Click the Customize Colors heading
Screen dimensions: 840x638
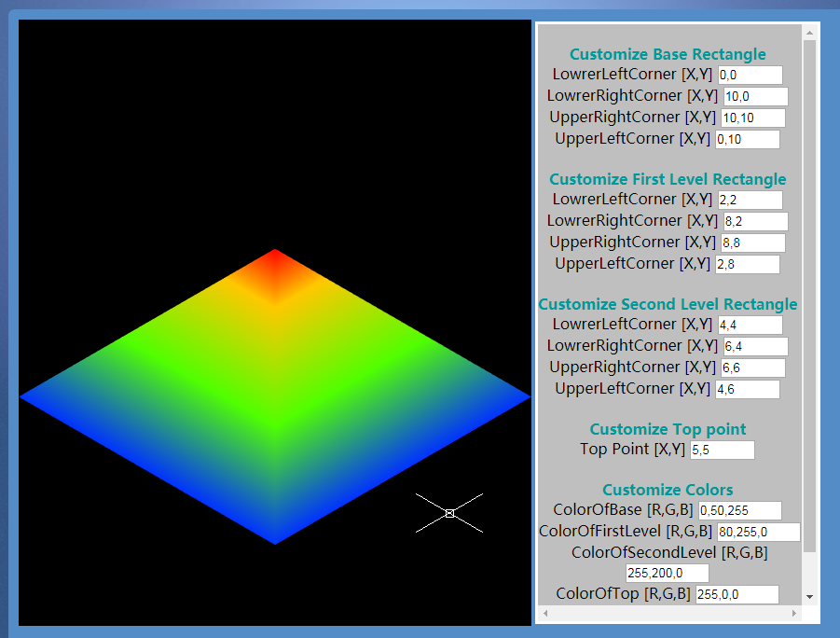pos(668,490)
